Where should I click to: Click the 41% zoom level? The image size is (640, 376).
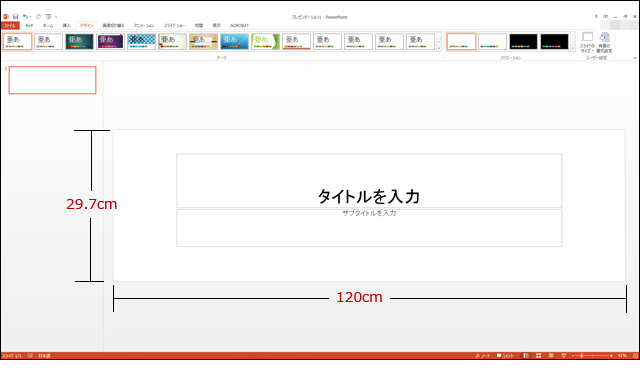pyautogui.click(x=622, y=356)
